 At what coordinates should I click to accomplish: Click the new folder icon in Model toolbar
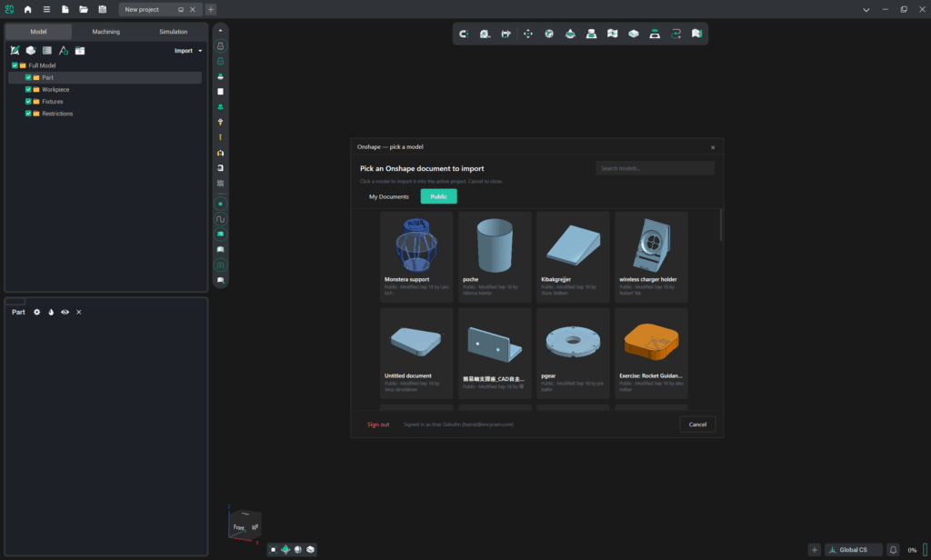point(80,51)
